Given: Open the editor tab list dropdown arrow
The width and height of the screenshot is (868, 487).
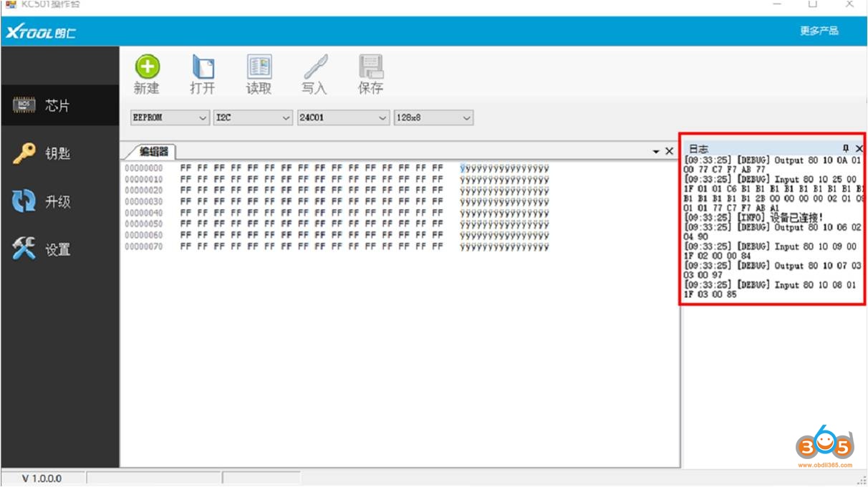Looking at the screenshot, I should tap(656, 152).
